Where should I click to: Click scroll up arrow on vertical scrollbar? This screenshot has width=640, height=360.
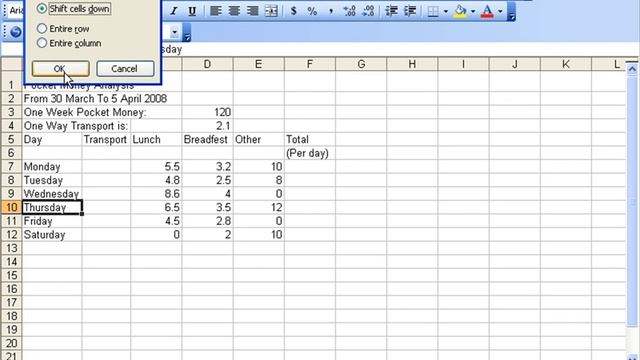point(632,69)
